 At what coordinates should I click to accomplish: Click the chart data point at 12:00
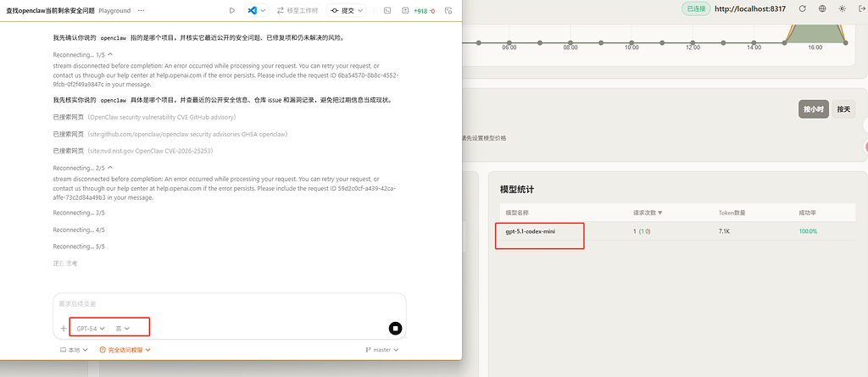pyautogui.click(x=693, y=42)
